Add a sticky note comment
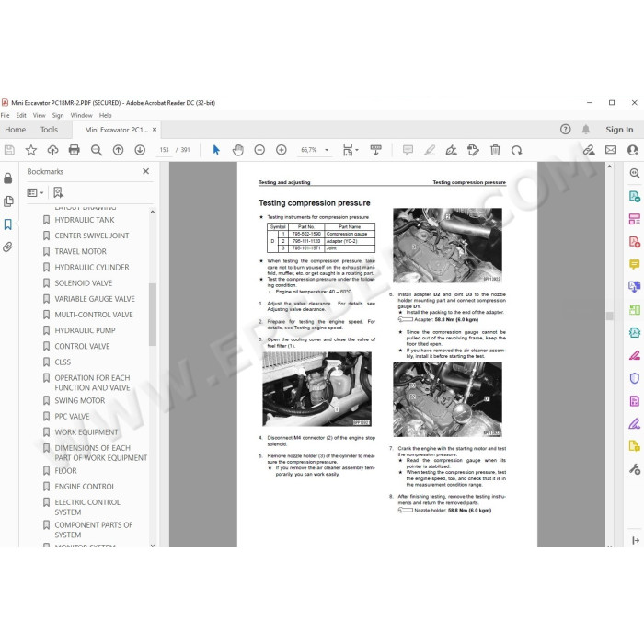 point(408,150)
